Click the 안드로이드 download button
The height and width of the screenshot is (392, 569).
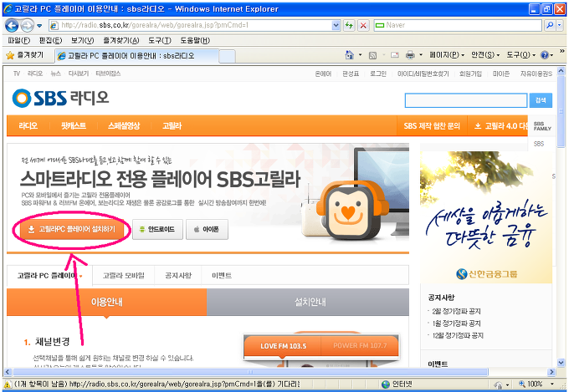click(x=157, y=229)
